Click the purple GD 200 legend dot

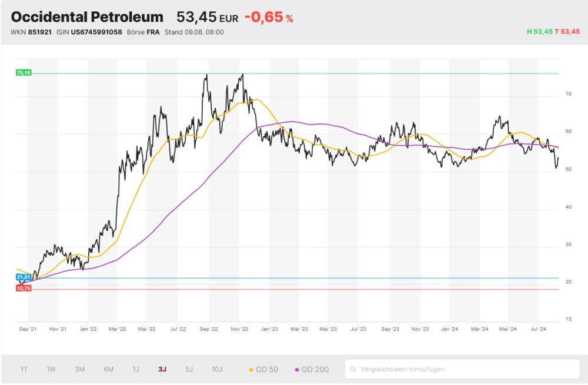296,369
